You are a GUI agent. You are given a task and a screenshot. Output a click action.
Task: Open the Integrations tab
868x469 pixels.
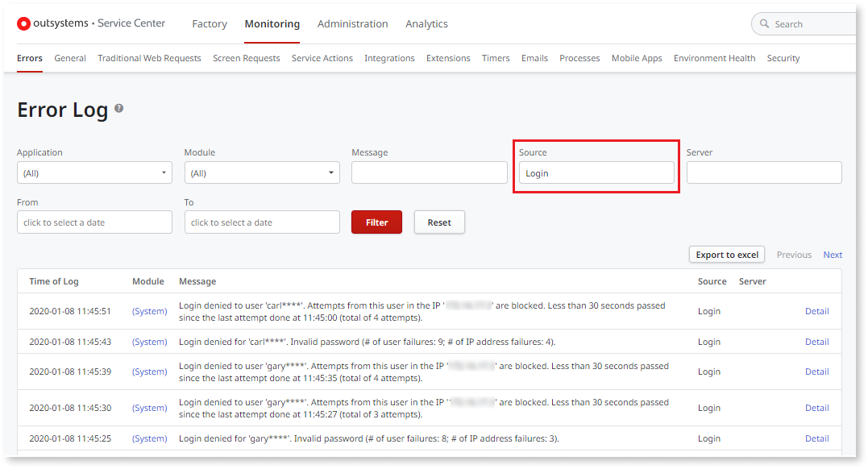tap(389, 58)
